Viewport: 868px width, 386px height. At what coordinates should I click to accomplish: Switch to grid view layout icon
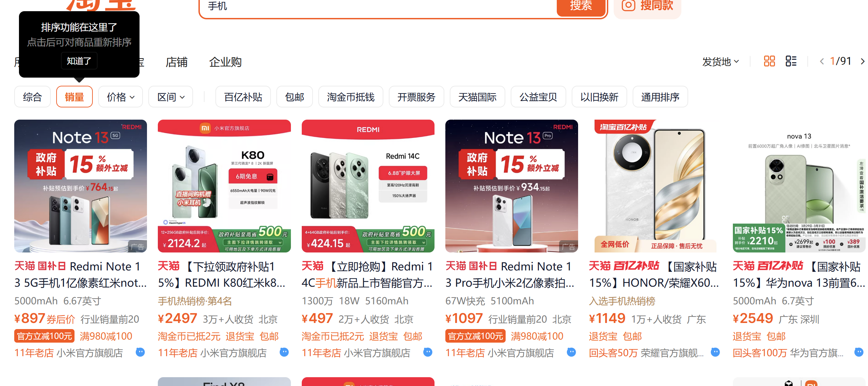click(769, 61)
